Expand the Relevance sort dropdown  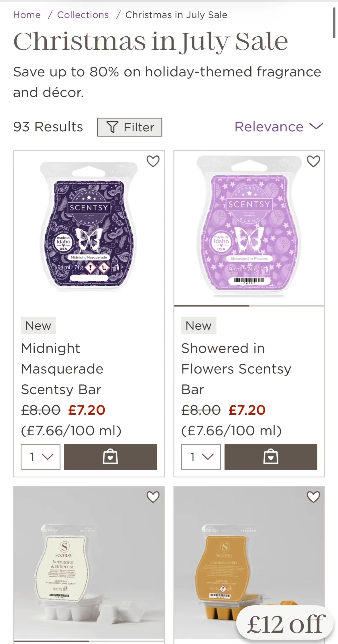click(x=279, y=127)
